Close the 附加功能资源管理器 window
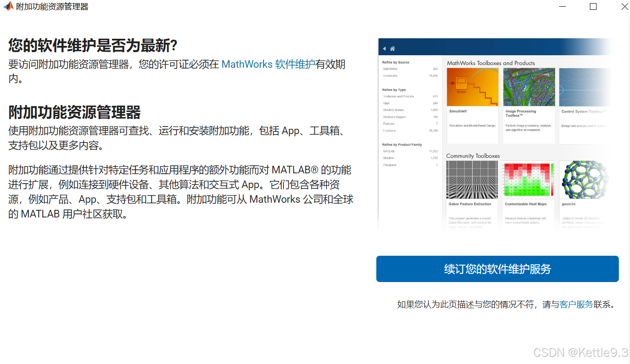The width and height of the screenshot is (630, 364). [624, 6]
